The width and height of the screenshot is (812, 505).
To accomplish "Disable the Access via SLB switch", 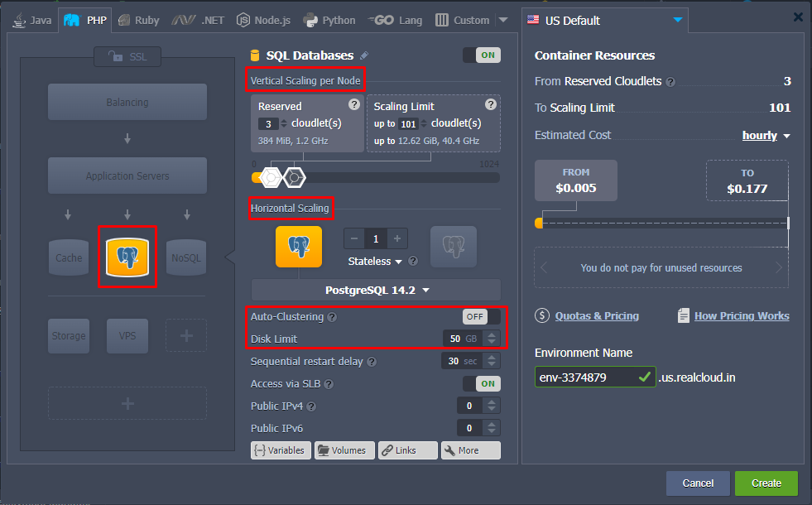I will coord(481,383).
